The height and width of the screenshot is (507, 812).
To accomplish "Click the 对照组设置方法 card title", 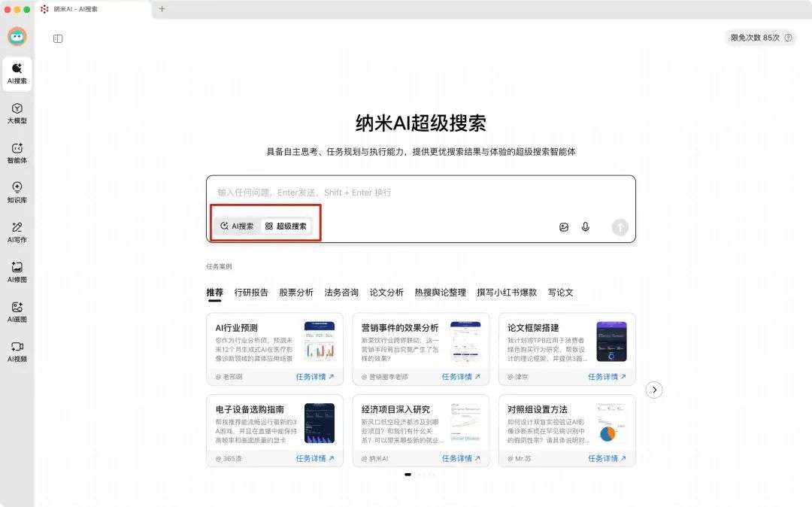I will click(x=538, y=409).
